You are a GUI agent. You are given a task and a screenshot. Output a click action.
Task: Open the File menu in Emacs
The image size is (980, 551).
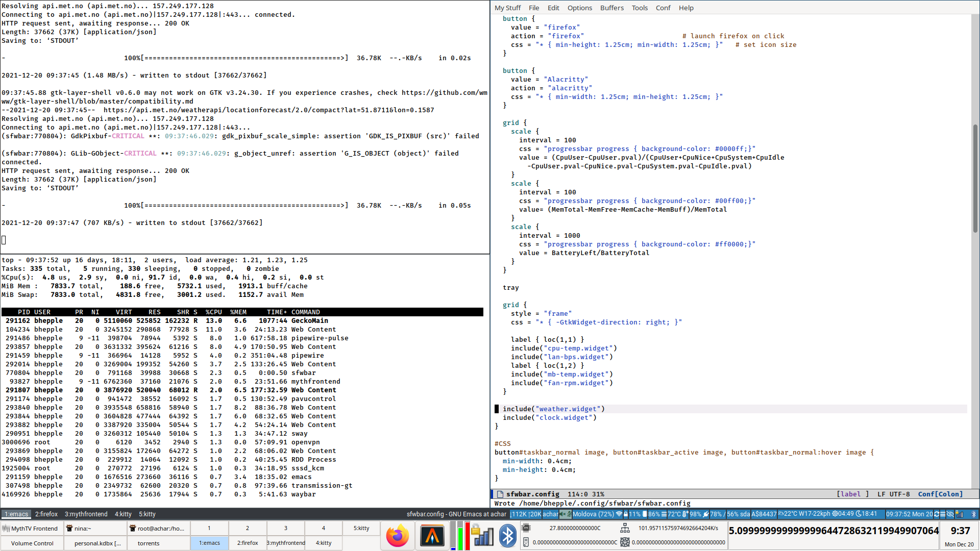tap(534, 8)
